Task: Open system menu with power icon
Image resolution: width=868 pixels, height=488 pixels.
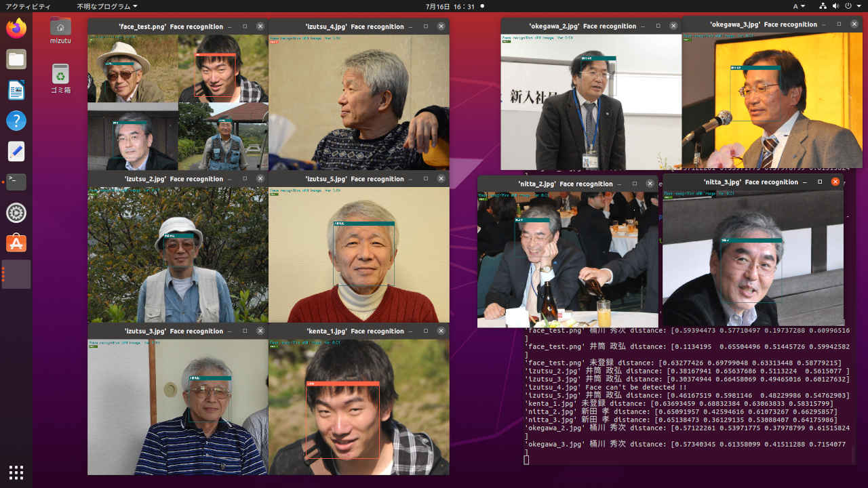Action: point(848,6)
